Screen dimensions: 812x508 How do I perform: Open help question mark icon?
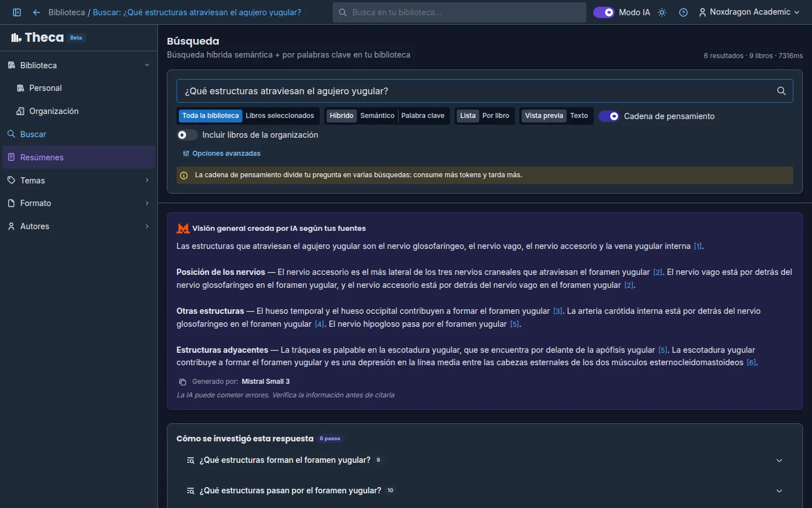point(683,12)
